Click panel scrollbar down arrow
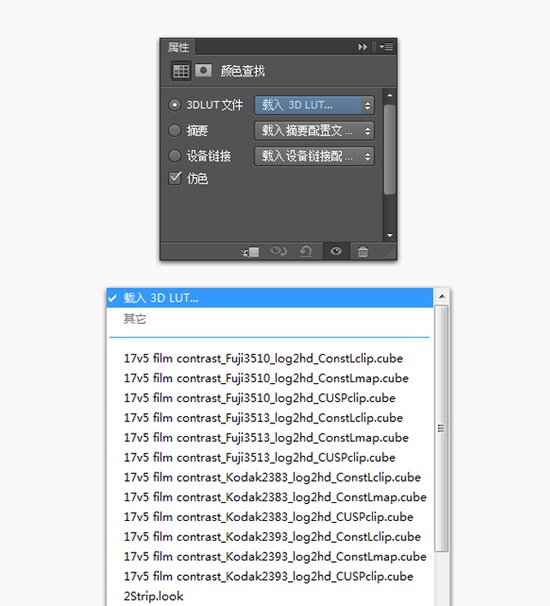Screen dimensions: 550x606 click(390, 235)
